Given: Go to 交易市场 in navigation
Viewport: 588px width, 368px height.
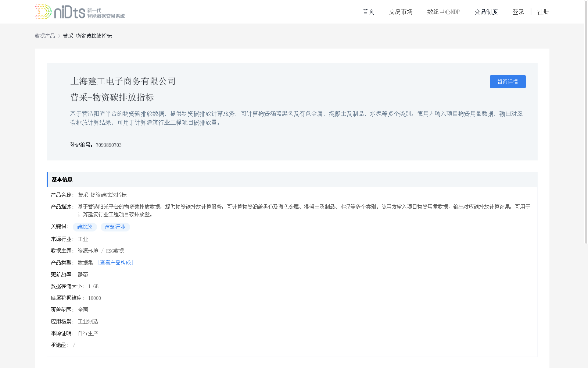Looking at the screenshot, I should (401, 12).
